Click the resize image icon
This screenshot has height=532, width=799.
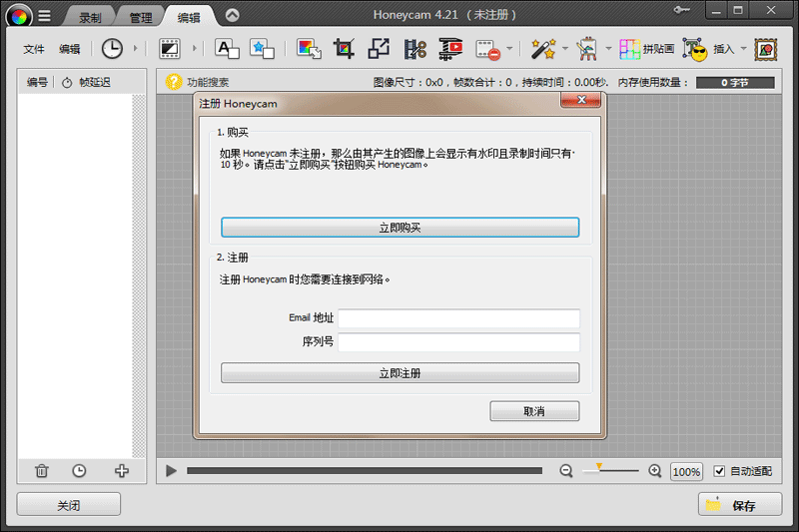[380, 48]
